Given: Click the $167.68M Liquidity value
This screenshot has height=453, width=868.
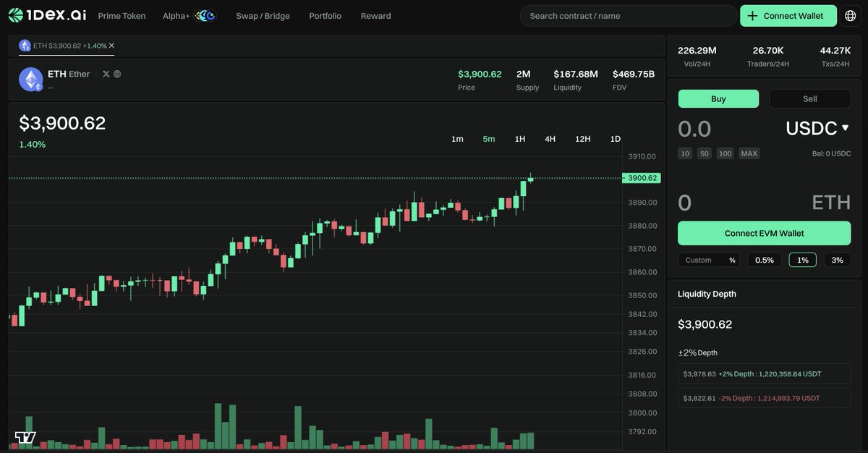Looking at the screenshot, I should click(576, 75).
